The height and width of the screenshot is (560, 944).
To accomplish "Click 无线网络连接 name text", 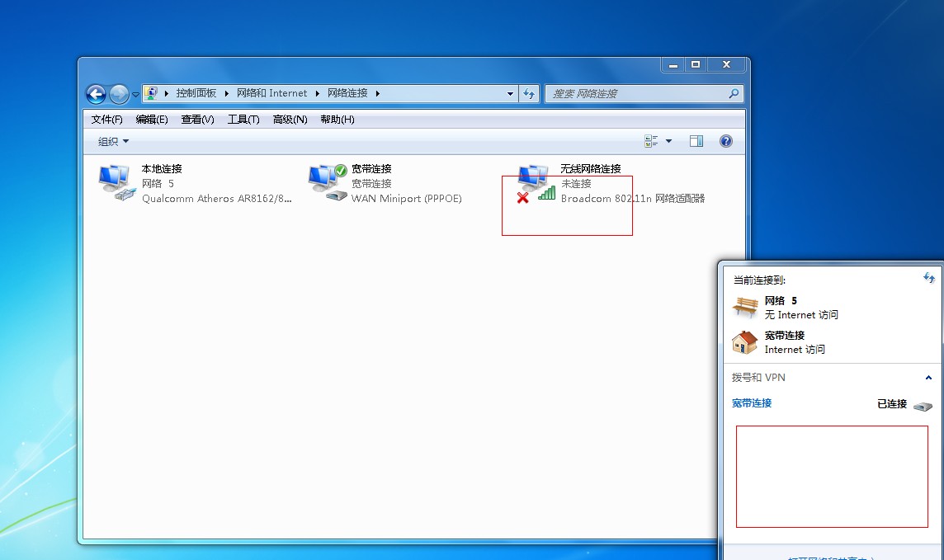I will [x=591, y=169].
